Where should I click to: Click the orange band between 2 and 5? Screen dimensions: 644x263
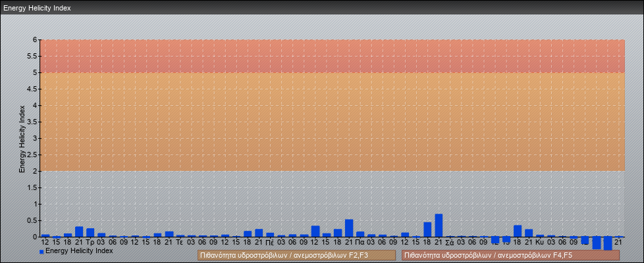pos(329,122)
